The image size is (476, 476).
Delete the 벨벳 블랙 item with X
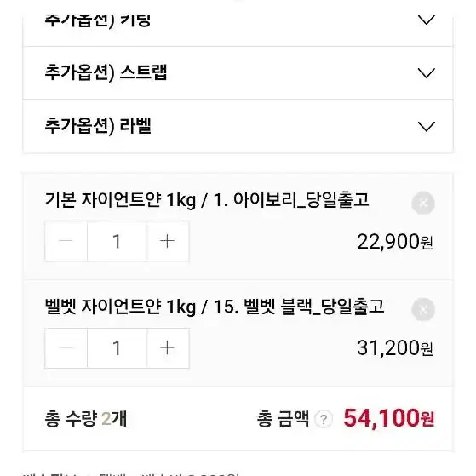click(423, 310)
